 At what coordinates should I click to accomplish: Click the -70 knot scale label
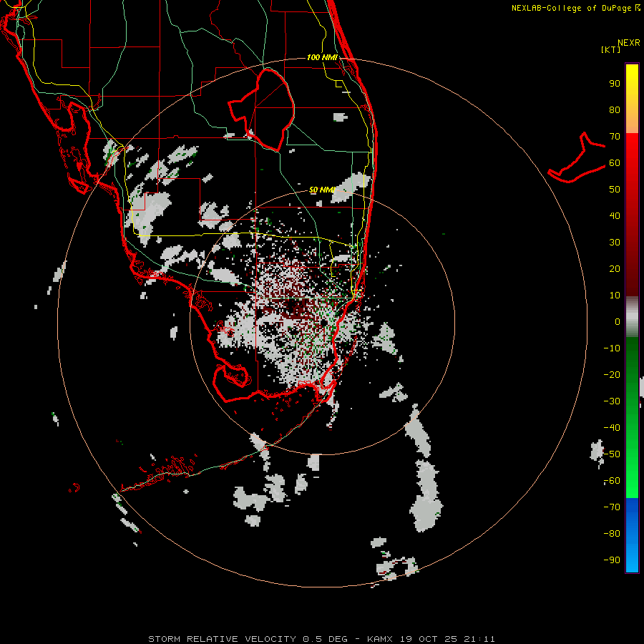(612, 507)
